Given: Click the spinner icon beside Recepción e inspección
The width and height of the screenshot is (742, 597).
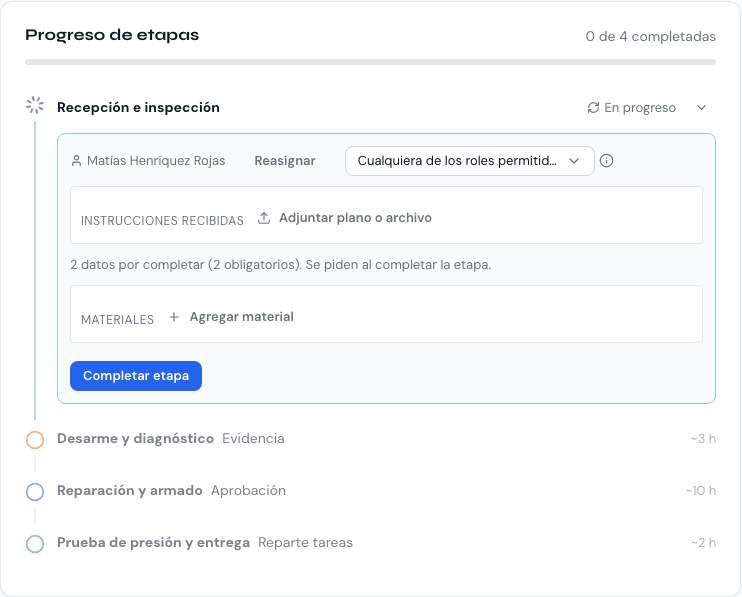Looking at the screenshot, I should [x=35, y=105].
